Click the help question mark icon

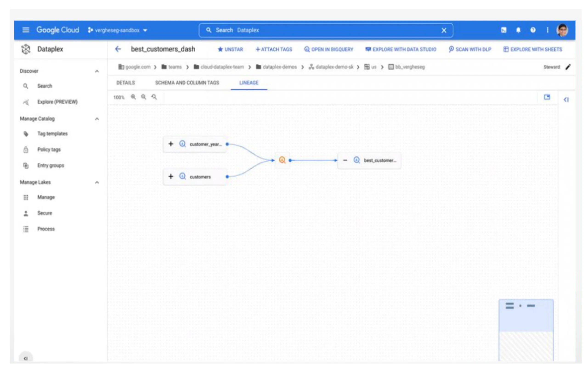pos(533,30)
